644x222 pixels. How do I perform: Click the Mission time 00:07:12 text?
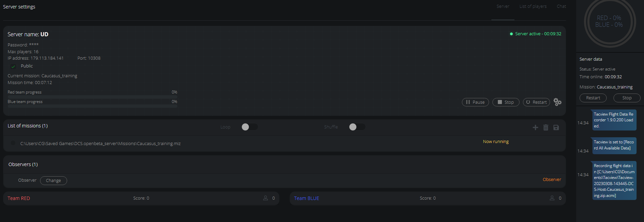click(30, 83)
